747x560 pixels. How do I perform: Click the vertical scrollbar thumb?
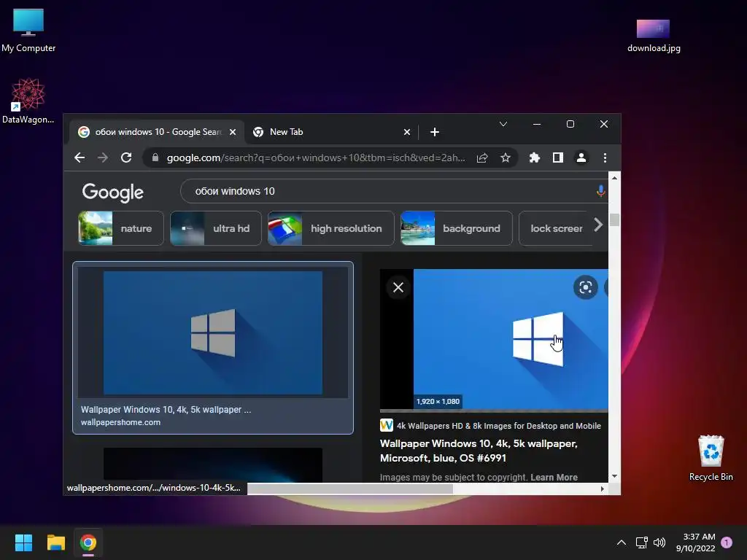click(x=614, y=220)
